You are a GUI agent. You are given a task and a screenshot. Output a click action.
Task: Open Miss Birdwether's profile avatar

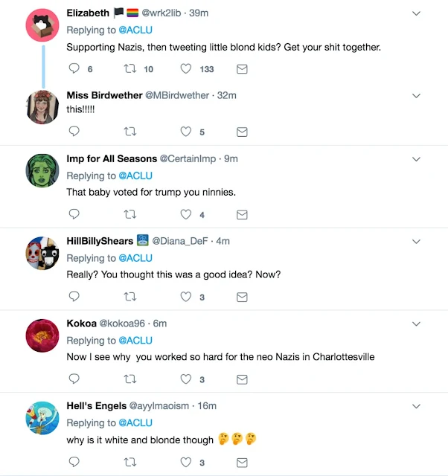pyautogui.click(x=42, y=107)
